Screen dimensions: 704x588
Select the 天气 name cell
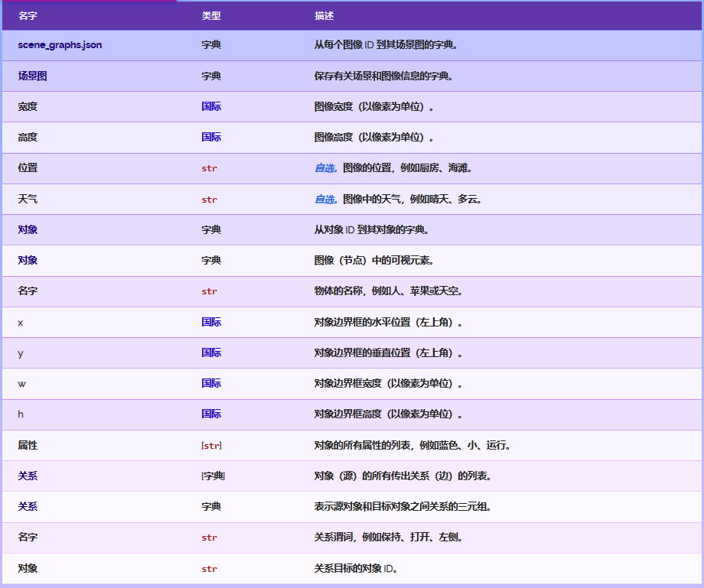28,199
